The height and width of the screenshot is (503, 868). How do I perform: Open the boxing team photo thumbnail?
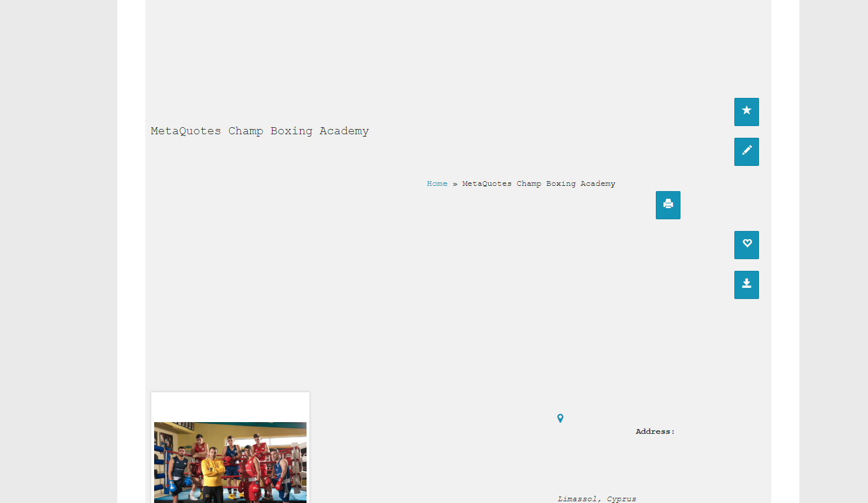(x=230, y=462)
